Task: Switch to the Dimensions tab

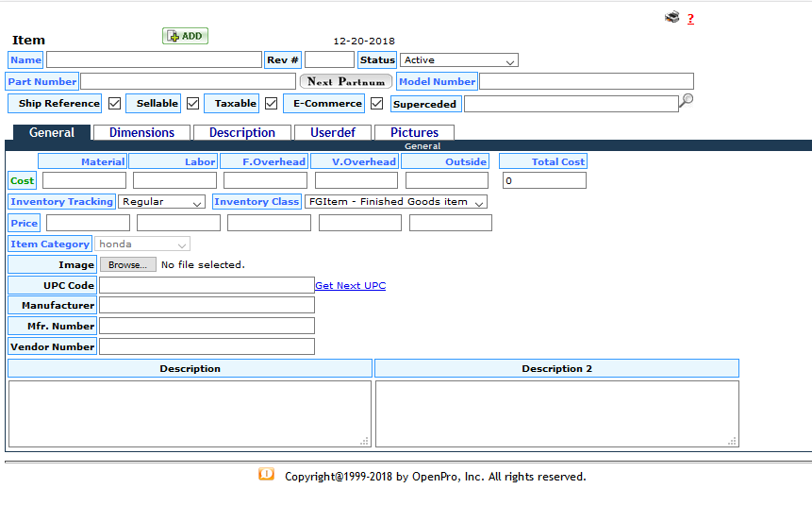Action: coord(141,133)
